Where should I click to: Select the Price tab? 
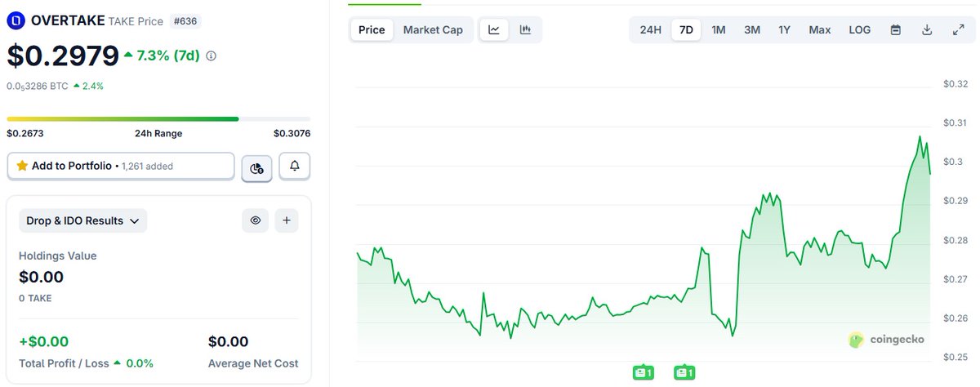[x=372, y=30]
